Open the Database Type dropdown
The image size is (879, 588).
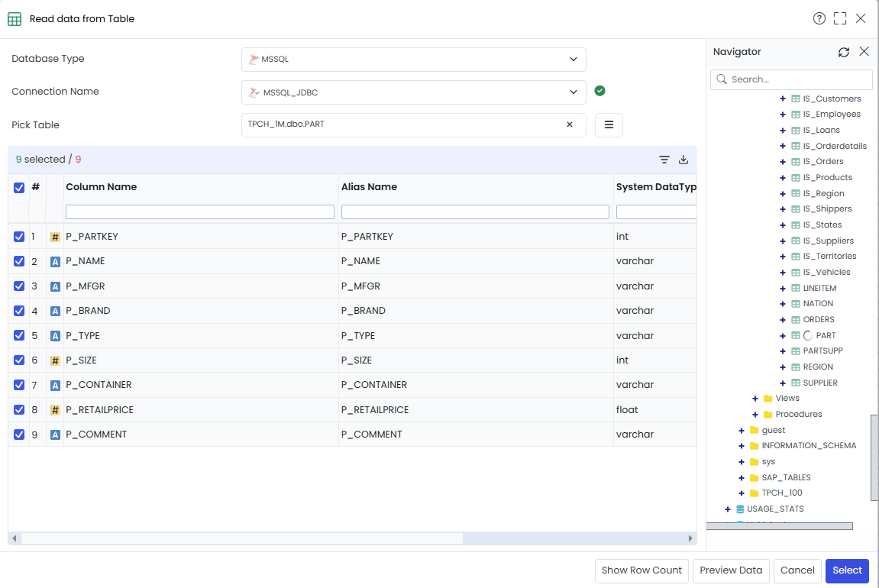[x=414, y=60]
